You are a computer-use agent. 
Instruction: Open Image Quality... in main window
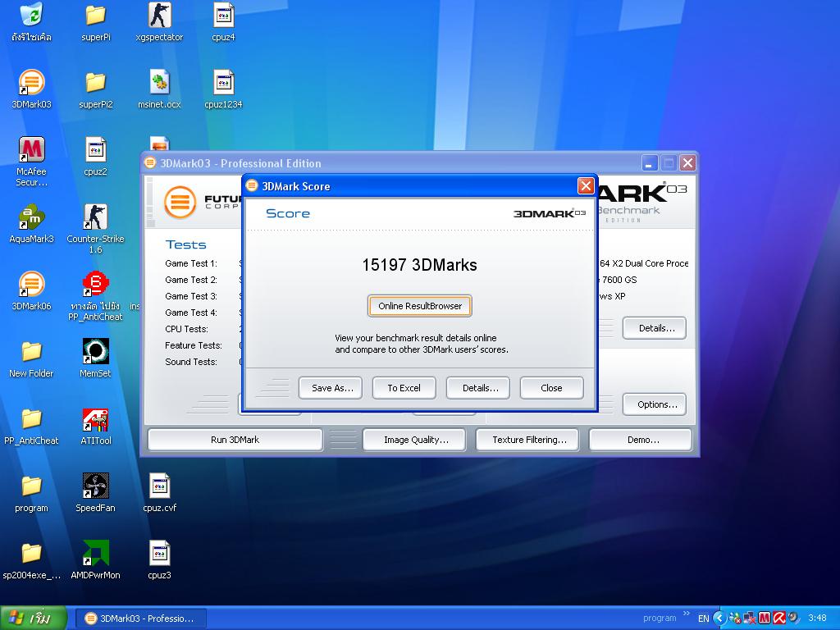(x=414, y=440)
